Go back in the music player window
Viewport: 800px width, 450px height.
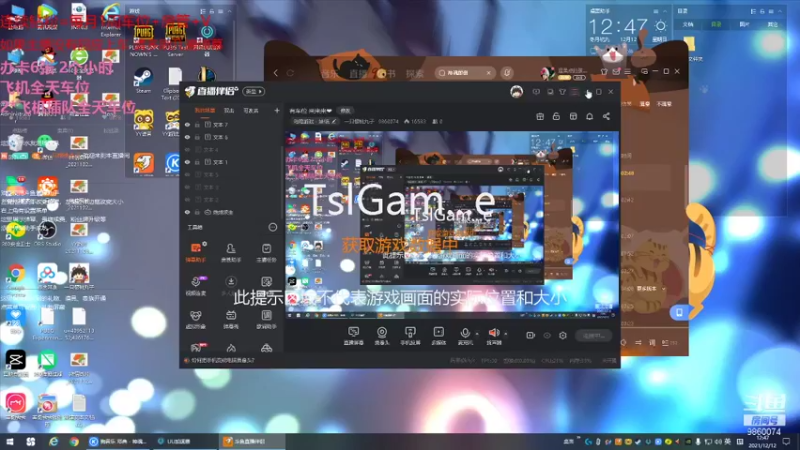click(276, 73)
